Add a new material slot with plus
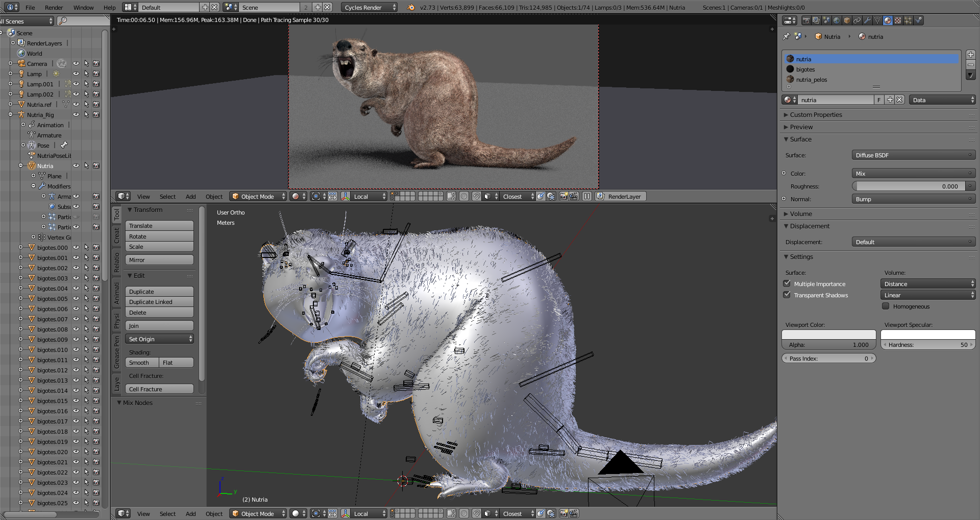The width and height of the screenshot is (980, 520). 970,55
